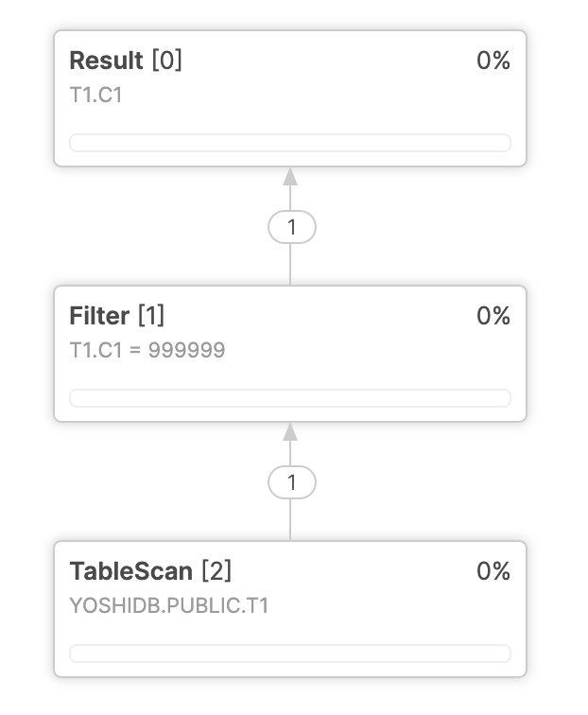
Task: Click the T1.C1 text under Result
Action: pos(95,96)
